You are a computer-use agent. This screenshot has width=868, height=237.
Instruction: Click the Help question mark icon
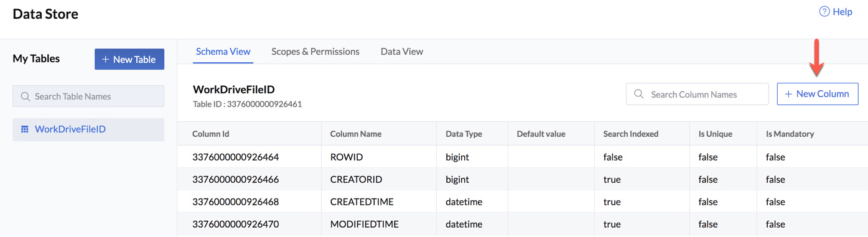(824, 11)
